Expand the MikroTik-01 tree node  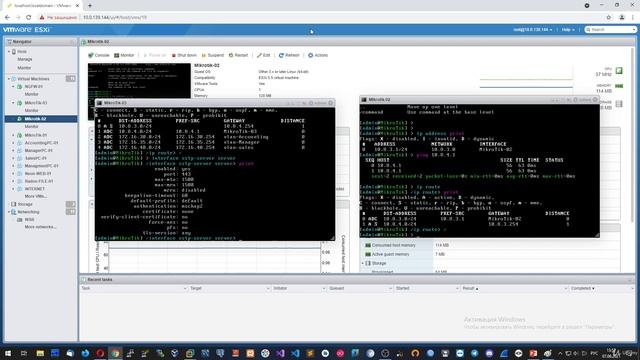pyautogui.click(x=13, y=135)
